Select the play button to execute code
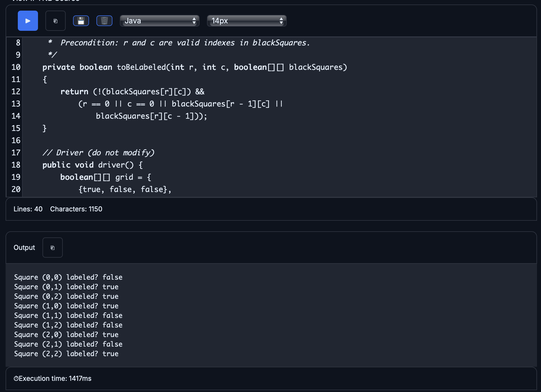 point(28,21)
